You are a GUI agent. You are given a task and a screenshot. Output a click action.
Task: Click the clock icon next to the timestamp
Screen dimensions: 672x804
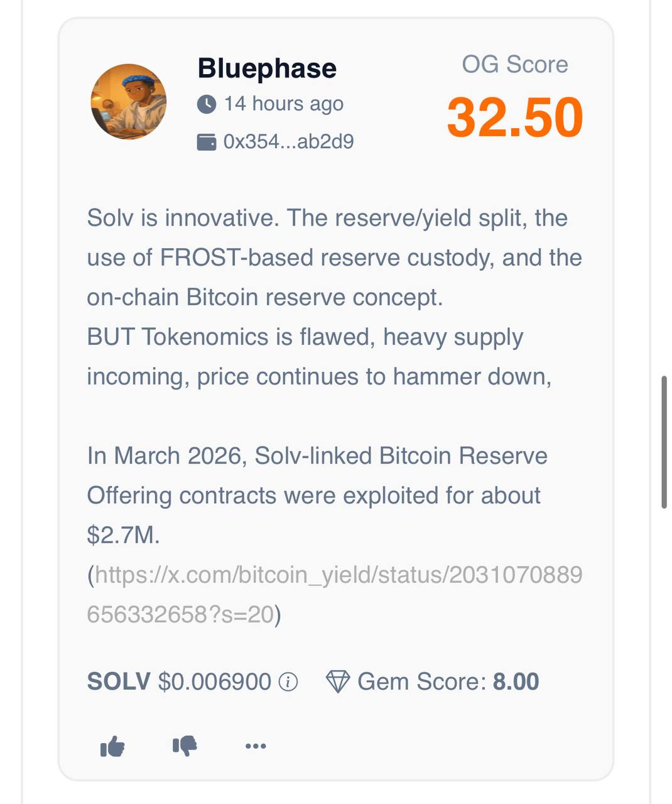[x=207, y=104]
